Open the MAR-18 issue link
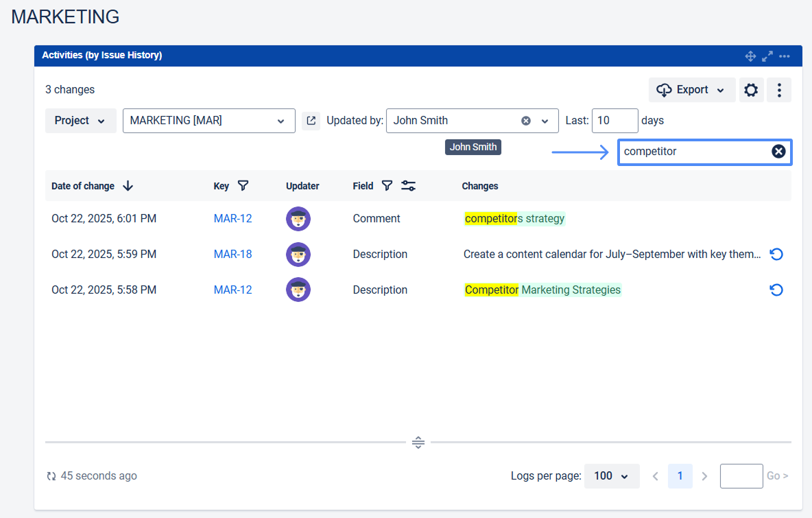The width and height of the screenshot is (812, 518). pyautogui.click(x=232, y=255)
